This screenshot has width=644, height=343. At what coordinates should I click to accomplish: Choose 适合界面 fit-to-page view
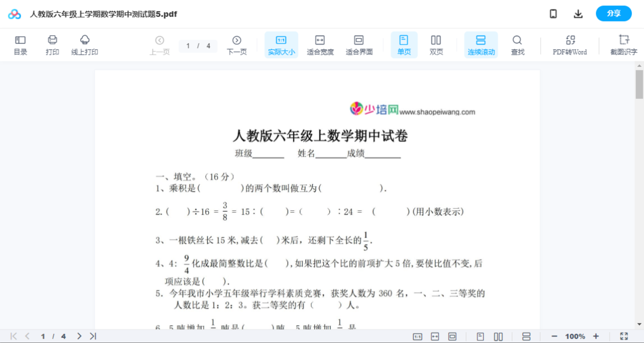coord(359,45)
